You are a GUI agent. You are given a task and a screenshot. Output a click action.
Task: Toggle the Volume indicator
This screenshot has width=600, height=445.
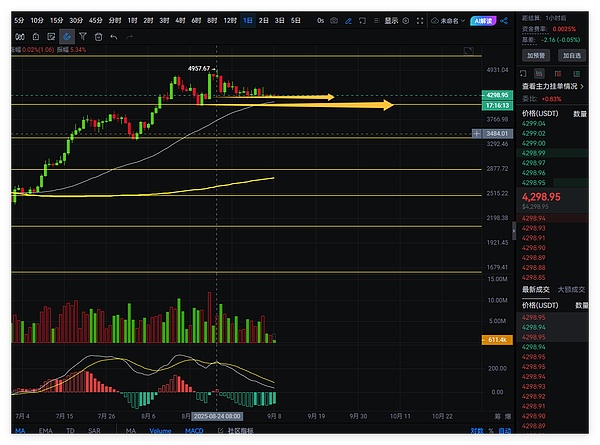pos(160,431)
